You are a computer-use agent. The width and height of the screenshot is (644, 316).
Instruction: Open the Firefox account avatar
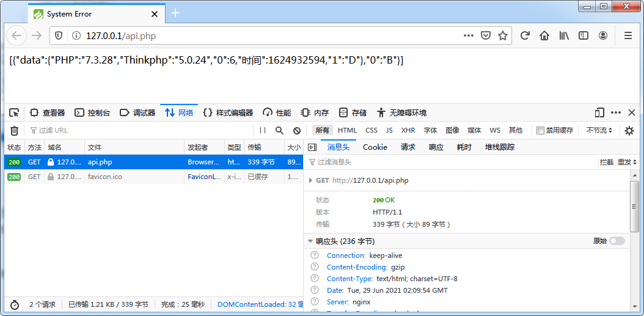click(x=603, y=35)
